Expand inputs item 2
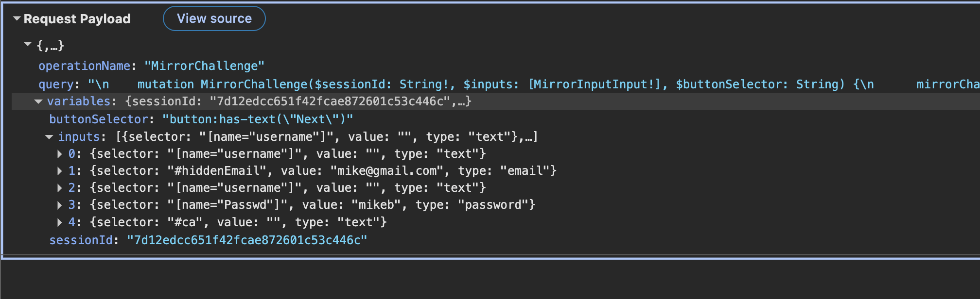 (60, 188)
